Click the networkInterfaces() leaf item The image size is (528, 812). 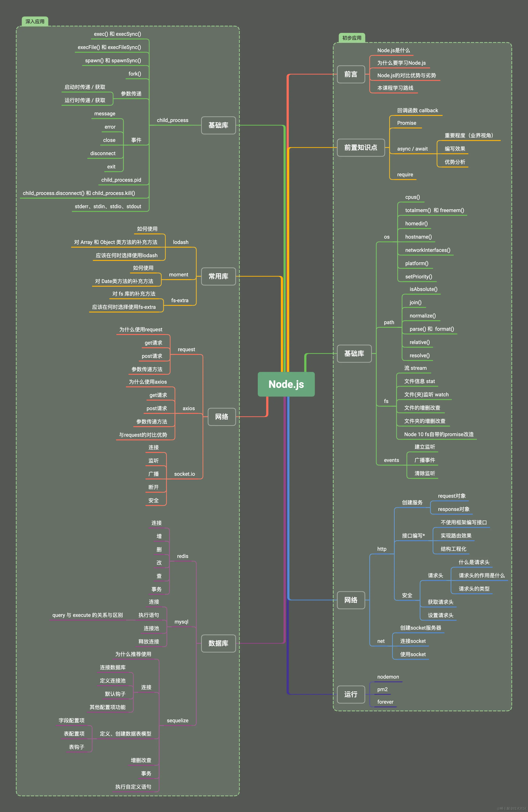[x=428, y=250]
